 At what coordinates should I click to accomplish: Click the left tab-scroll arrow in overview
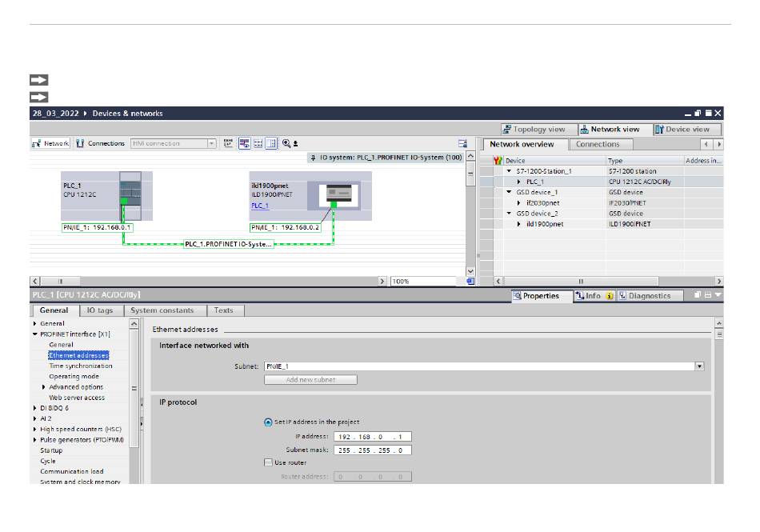[x=706, y=144]
